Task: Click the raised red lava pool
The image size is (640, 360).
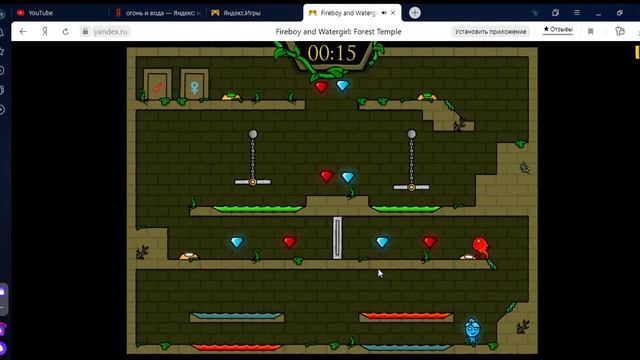Action: coord(406,316)
